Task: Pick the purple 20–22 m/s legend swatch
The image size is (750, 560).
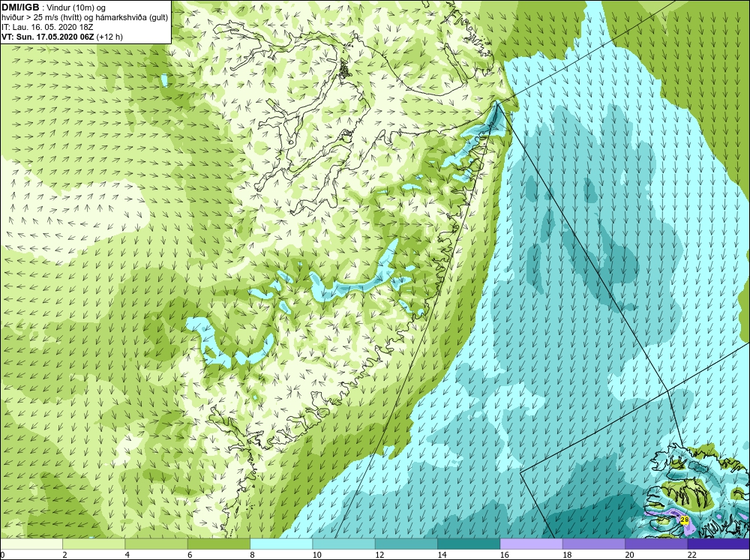Action: 656,544
